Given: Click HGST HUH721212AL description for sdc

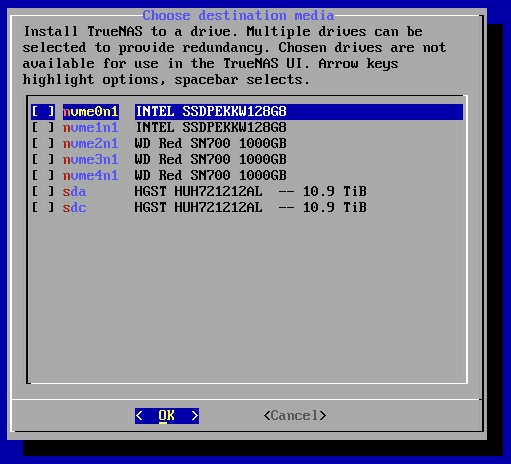Looking at the screenshot, I should point(251,208).
